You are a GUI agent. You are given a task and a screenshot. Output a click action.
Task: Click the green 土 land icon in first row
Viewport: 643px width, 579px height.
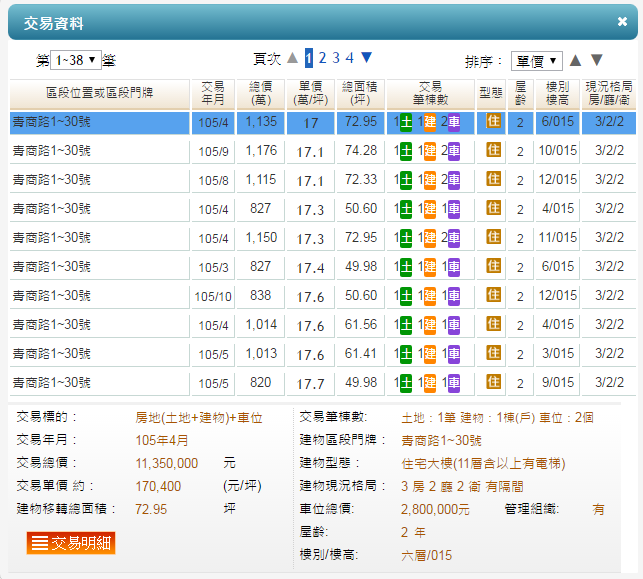tap(405, 123)
